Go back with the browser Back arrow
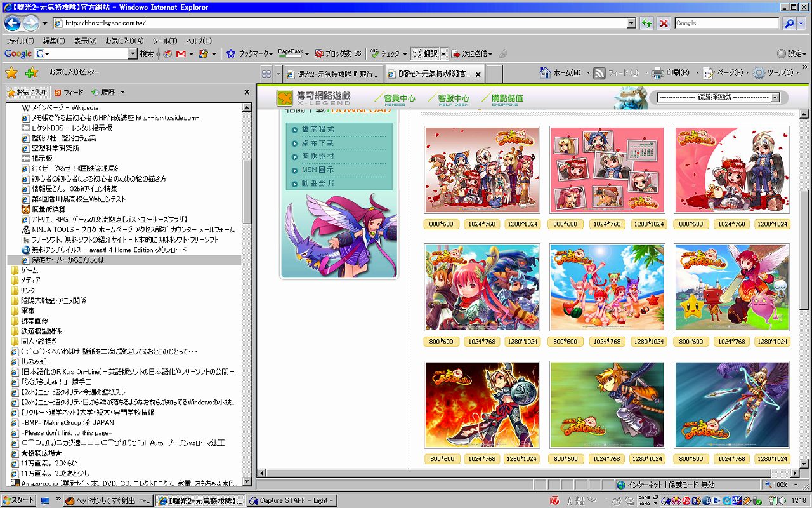 pyautogui.click(x=12, y=23)
